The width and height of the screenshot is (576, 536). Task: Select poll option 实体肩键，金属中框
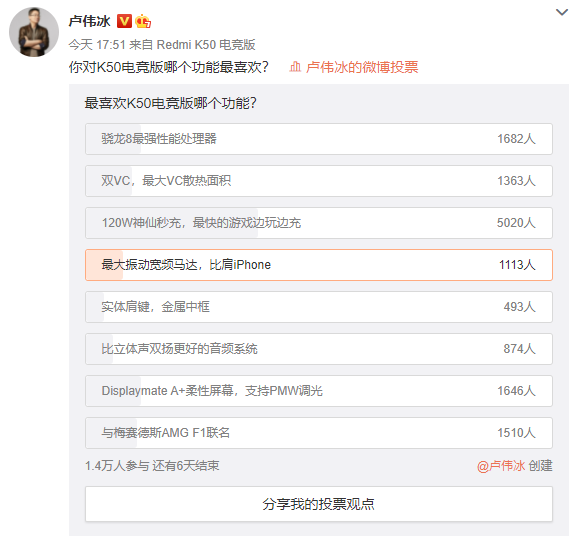318,307
